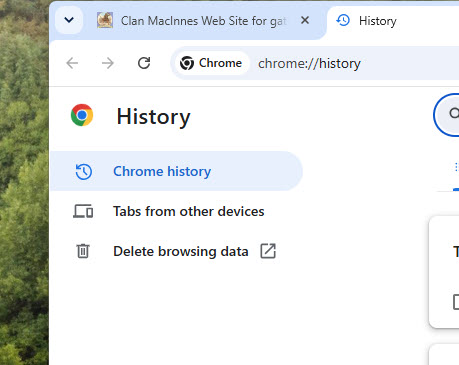Click the Chrome site info chip
This screenshot has height=365, width=459.
click(x=211, y=63)
